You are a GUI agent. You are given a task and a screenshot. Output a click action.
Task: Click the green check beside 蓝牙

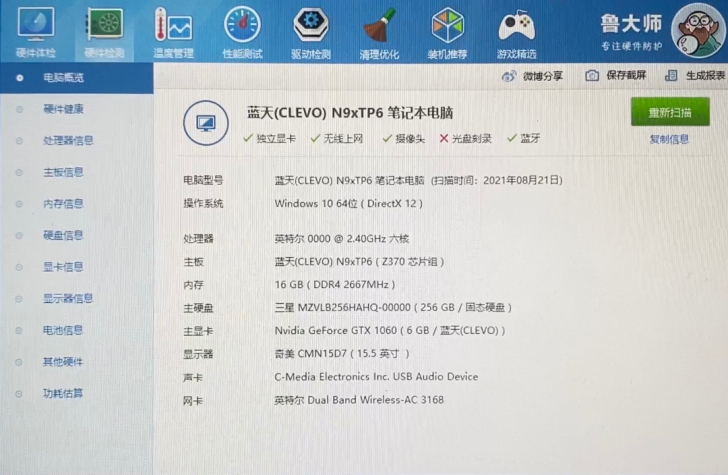click(512, 138)
